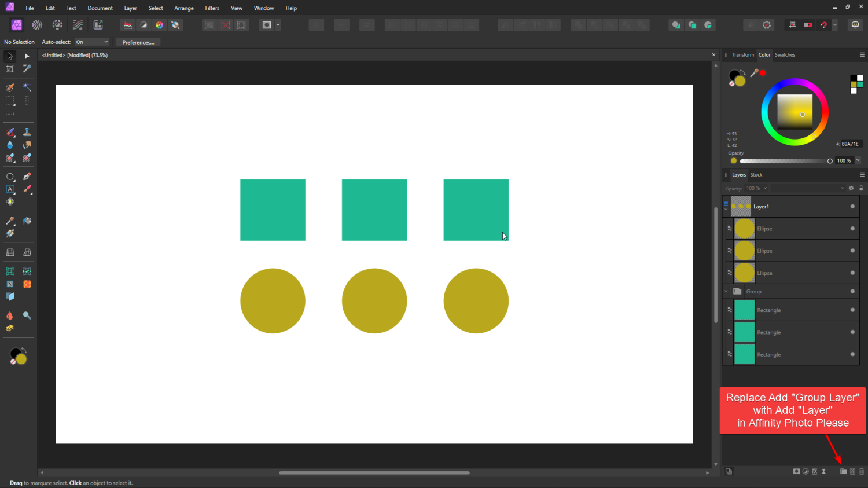Open the layer blend mode dropdown
Viewport: 868px width, 488px height.
click(808, 188)
